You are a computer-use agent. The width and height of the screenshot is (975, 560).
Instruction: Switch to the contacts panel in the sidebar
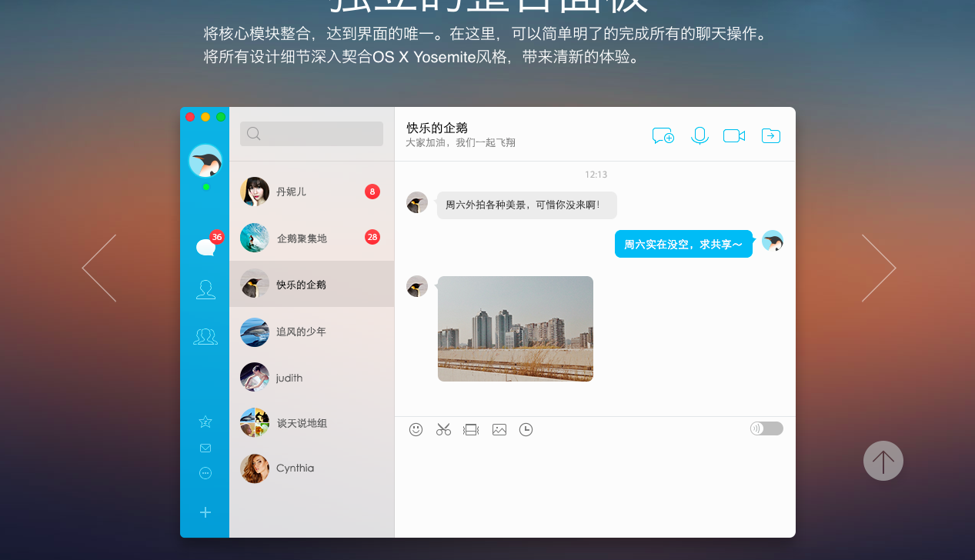(x=205, y=288)
